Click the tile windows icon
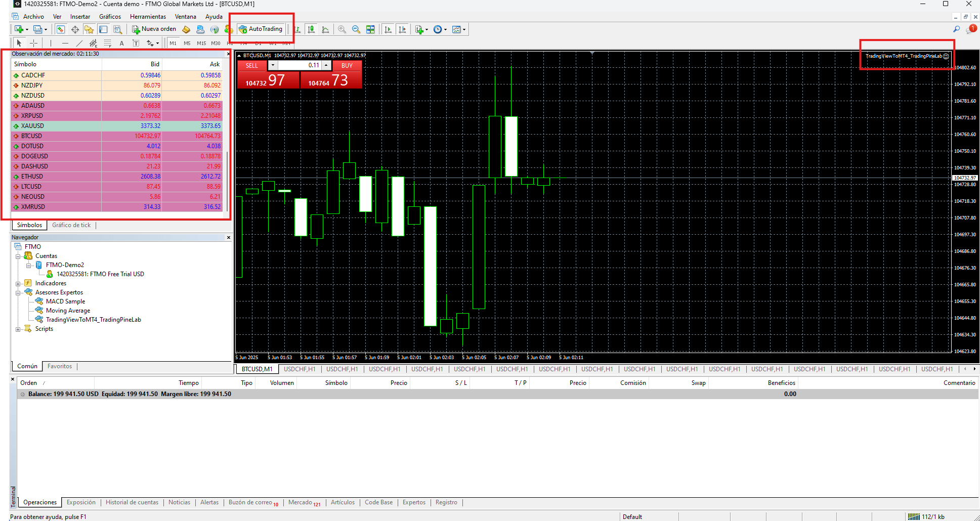Screen dimensions: 980x521 (x=370, y=29)
